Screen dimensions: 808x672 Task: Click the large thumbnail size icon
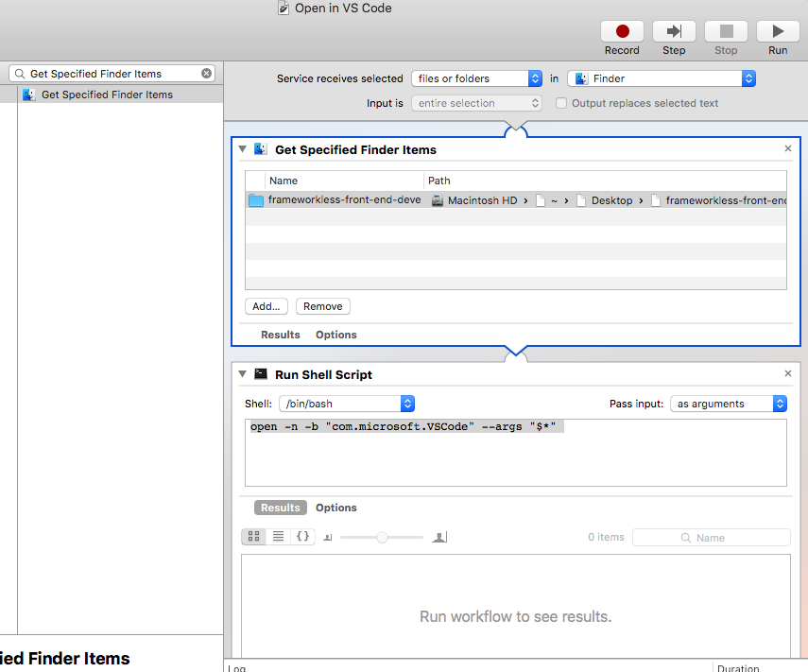(439, 537)
